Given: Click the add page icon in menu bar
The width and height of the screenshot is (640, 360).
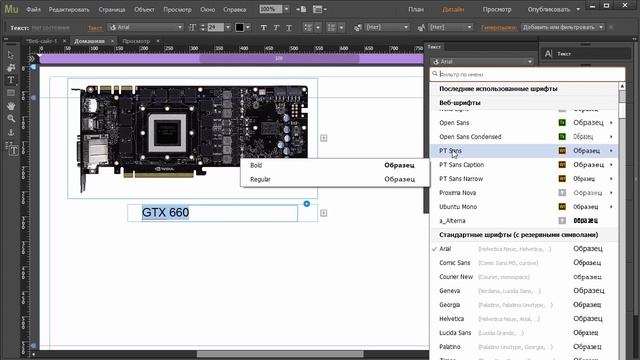Looking at the screenshot, I should pyautogui.click(x=302, y=9).
